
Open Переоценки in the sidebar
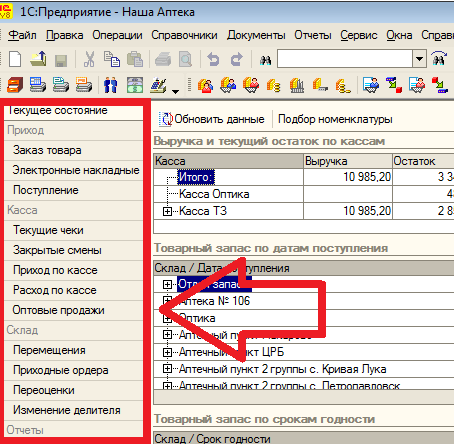(x=74, y=390)
